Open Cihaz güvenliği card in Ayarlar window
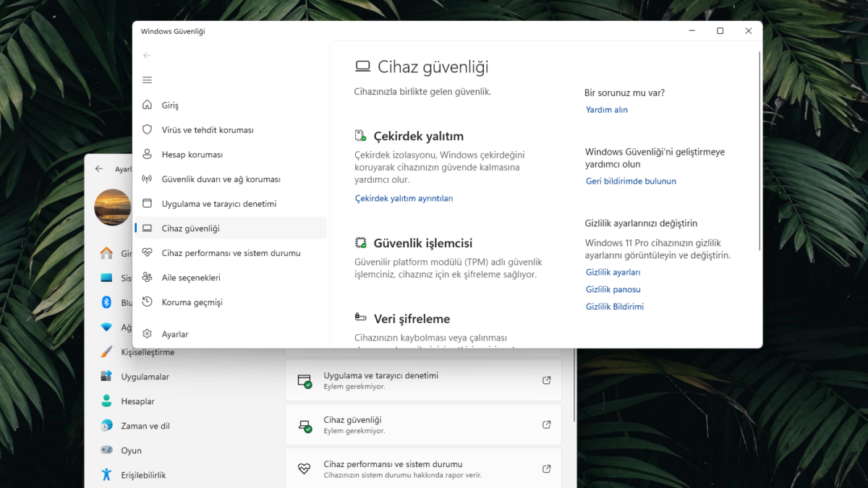The width and height of the screenshot is (868, 488). click(x=423, y=424)
